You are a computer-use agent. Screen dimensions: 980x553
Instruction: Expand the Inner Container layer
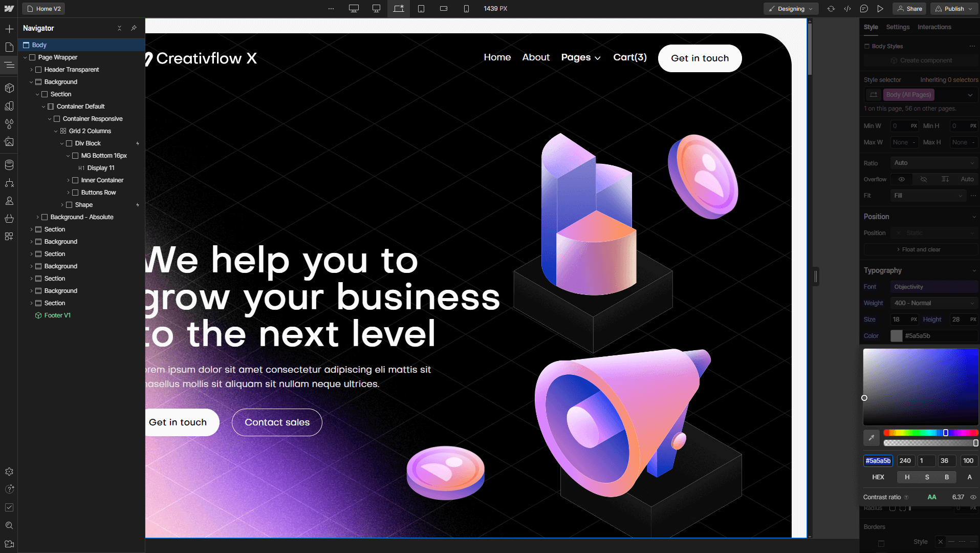pyautogui.click(x=69, y=180)
